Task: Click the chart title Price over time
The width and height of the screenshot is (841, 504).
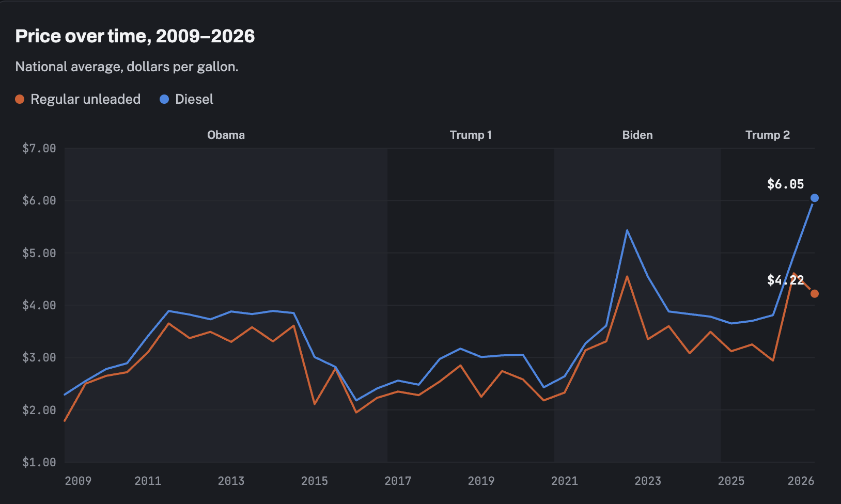Action: pos(135,36)
